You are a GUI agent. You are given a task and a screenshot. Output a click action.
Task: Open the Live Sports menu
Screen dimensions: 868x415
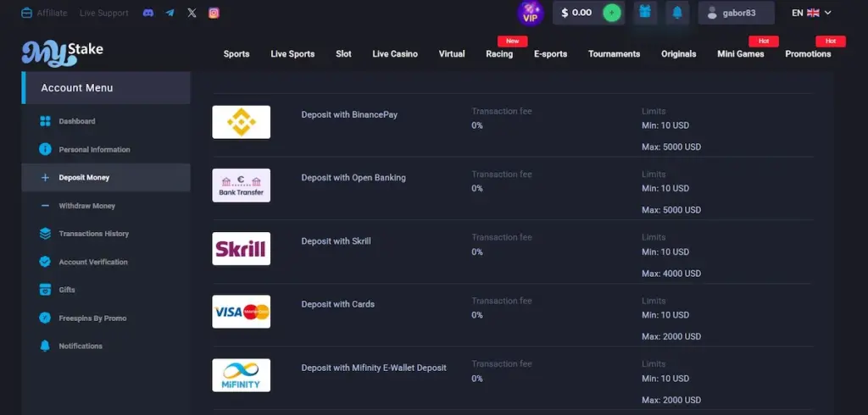(292, 53)
